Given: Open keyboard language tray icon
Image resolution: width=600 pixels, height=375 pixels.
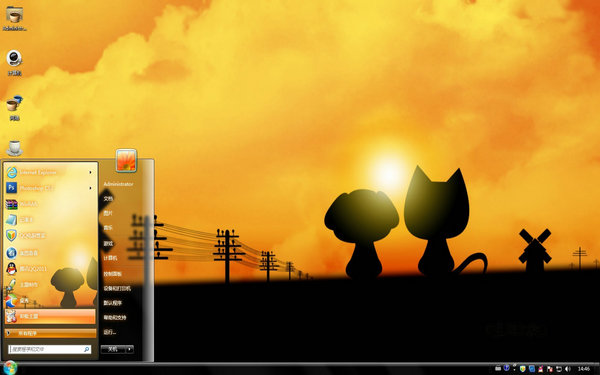Looking at the screenshot, I should point(498,368).
